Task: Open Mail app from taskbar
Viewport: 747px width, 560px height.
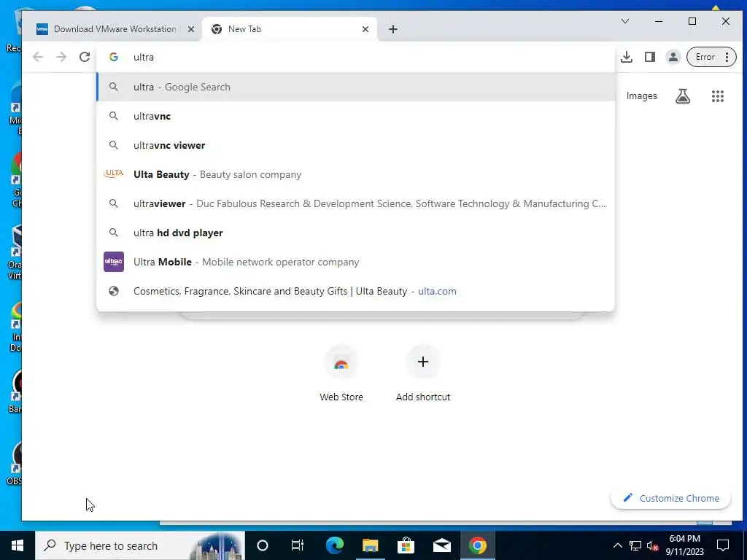Action: pos(441,545)
